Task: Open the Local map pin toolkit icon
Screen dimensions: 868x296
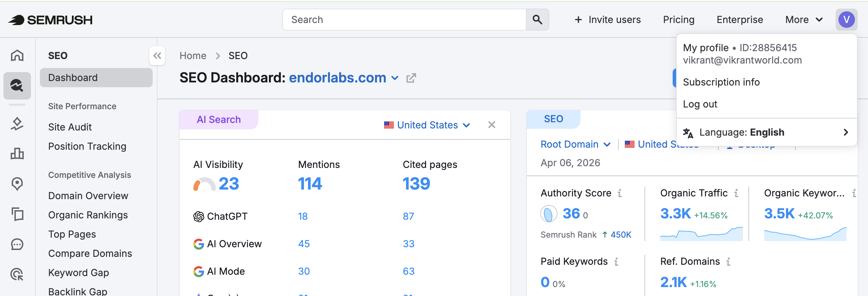Action: click(17, 184)
